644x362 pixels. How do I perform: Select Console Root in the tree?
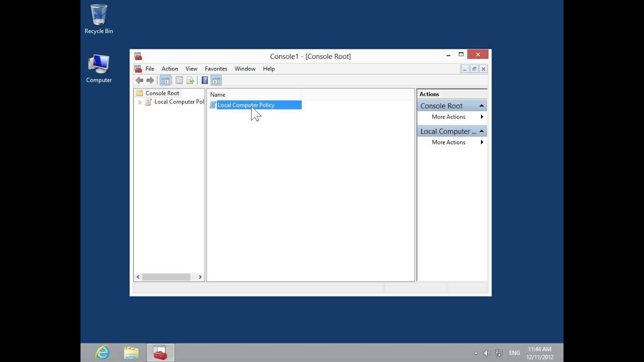click(x=162, y=94)
